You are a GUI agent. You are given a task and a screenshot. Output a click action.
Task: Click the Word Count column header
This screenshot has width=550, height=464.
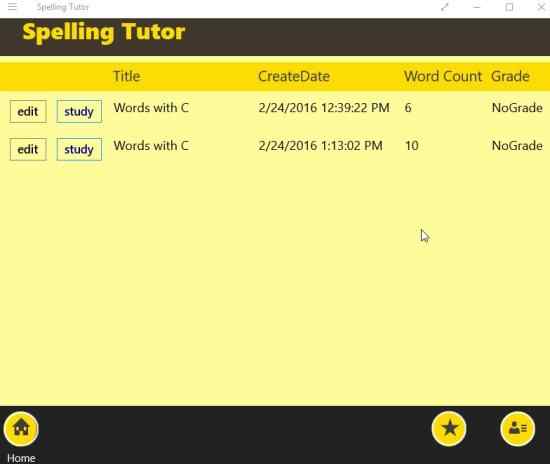[443, 76]
